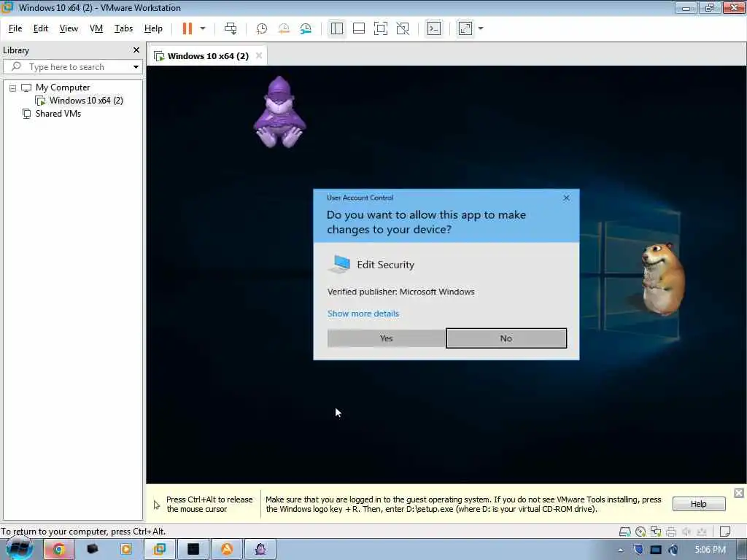
Task: Open stretch guest dropdown arrow
Action: coord(481,28)
